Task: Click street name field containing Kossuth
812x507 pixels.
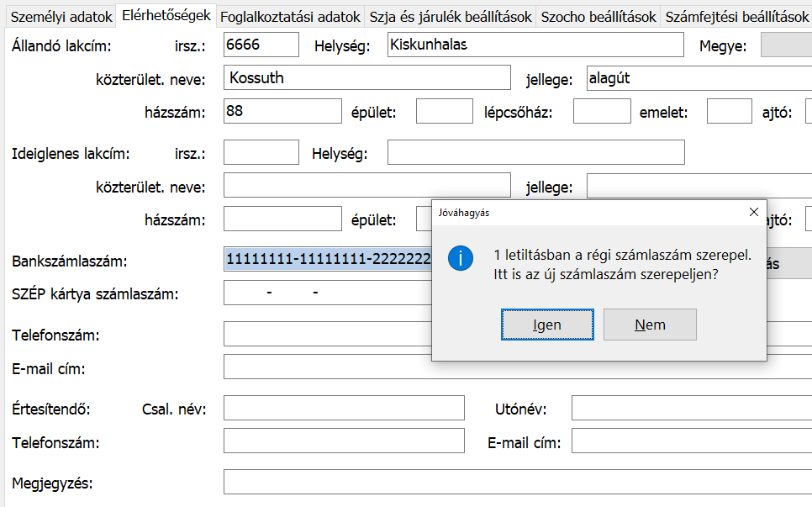Action: [x=367, y=78]
